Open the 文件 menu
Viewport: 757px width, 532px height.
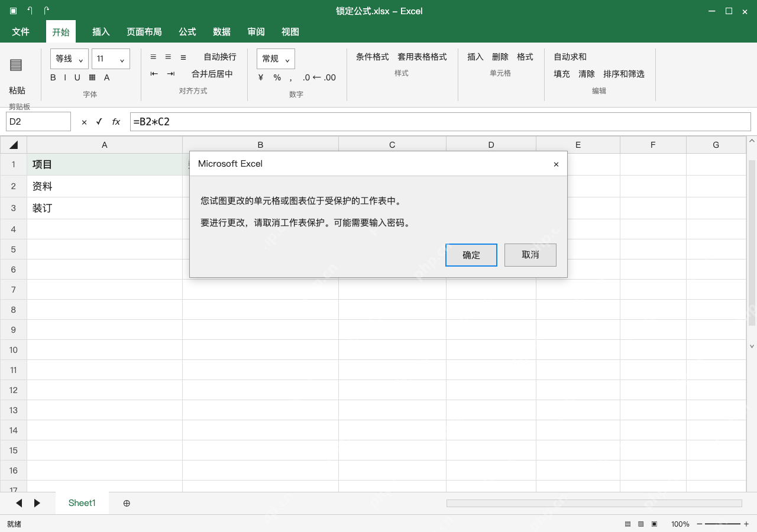pyautogui.click(x=21, y=32)
